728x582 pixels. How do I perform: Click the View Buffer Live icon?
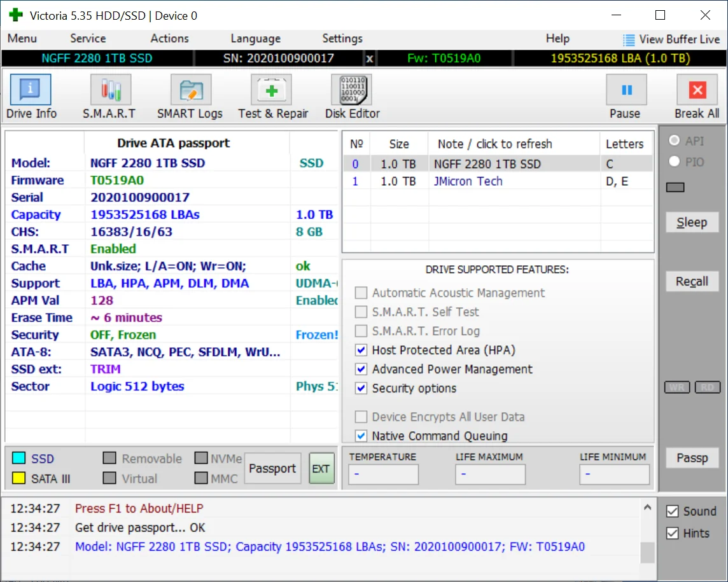click(x=629, y=39)
